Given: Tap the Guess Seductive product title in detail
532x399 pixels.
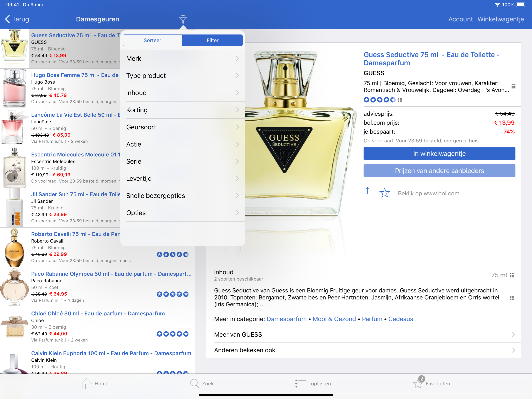Looking at the screenshot, I should [x=431, y=59].
